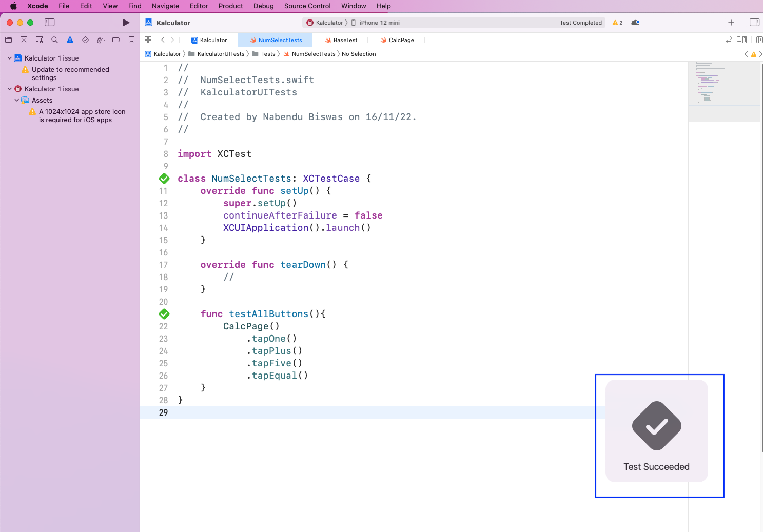
Task: Collapse the first Kalculator 1 issue group
Action: point(9,58)
